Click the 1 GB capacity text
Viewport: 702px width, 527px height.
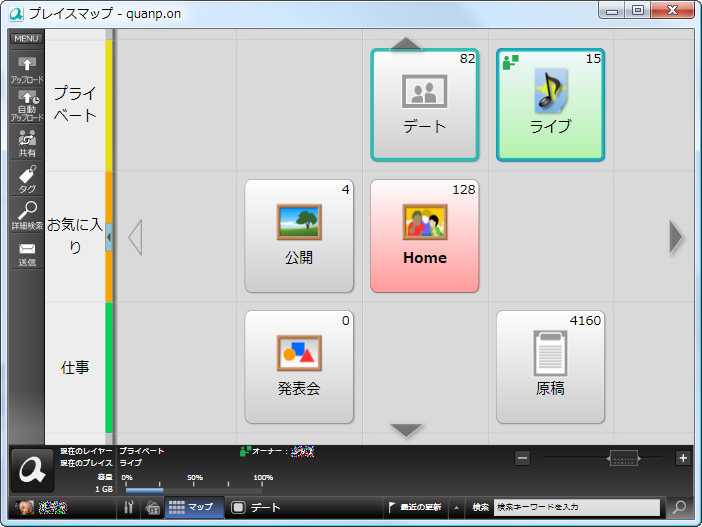pyautogui.click(x=104, y=489)
